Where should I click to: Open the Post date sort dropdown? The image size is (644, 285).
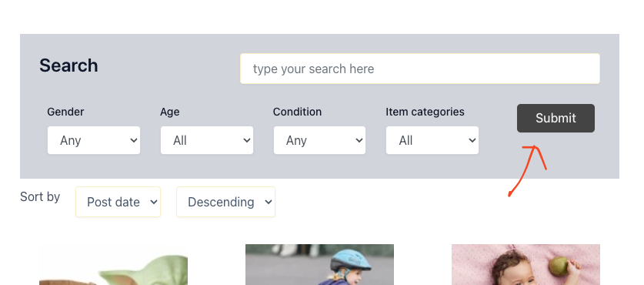coord(118,202)
